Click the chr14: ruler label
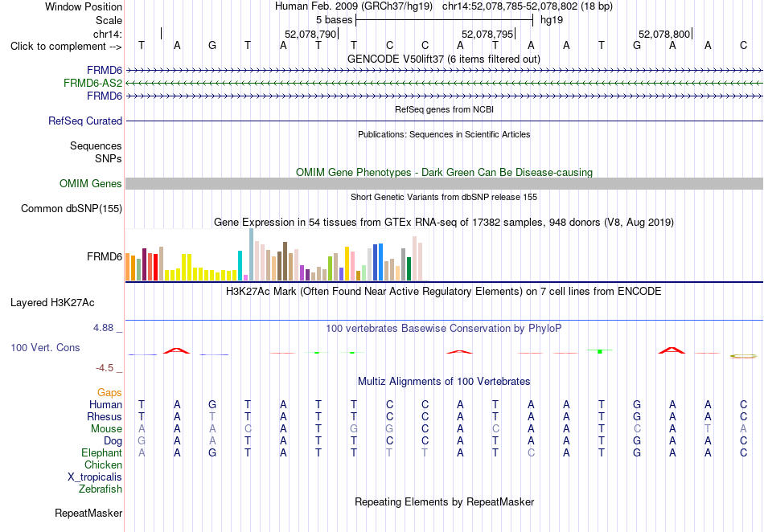Screen dimensions: 764x532 [108, 34]
